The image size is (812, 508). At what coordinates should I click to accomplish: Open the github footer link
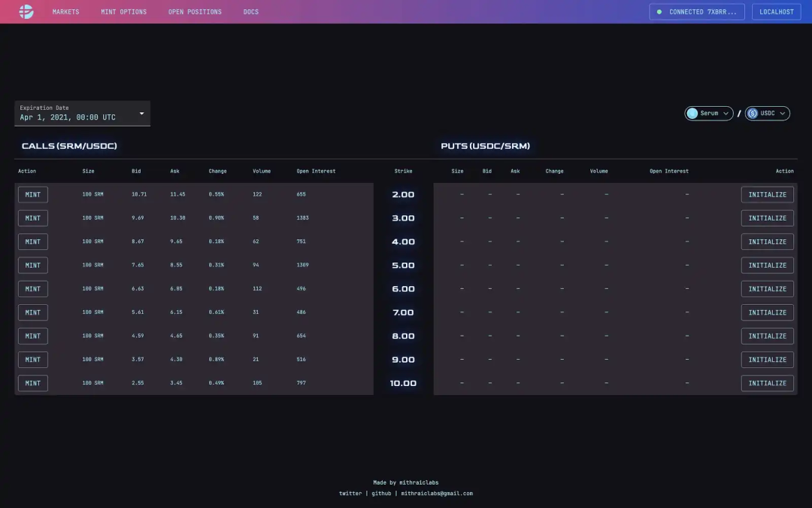pos(381,493)
